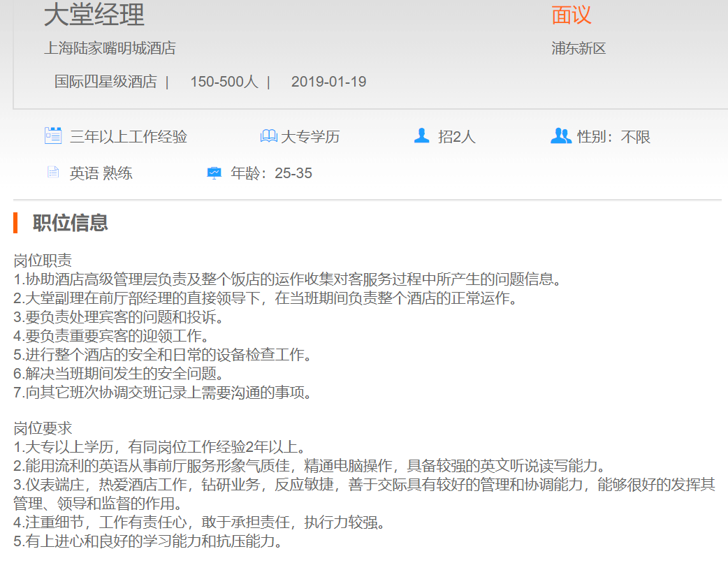Click the document icon beside 英语 熟练
The height and width of the screenshot is (563, 728).
[52, 173]
